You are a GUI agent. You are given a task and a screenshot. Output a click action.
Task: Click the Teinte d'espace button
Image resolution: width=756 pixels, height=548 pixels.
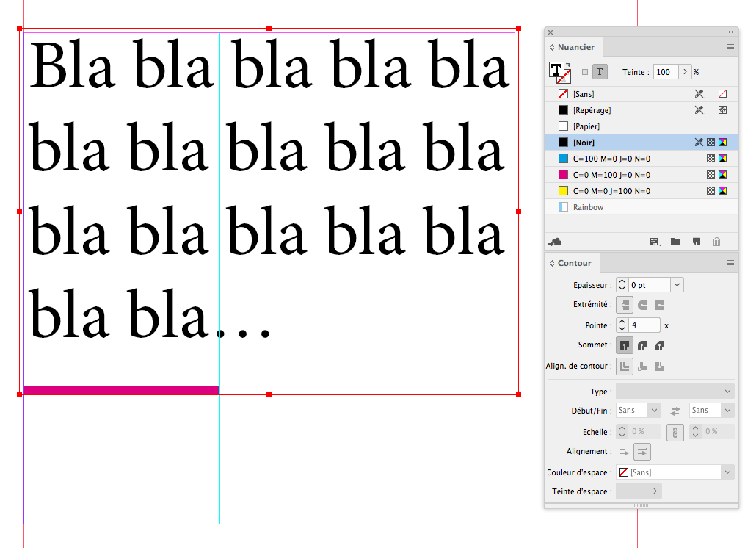pos(638,491)
